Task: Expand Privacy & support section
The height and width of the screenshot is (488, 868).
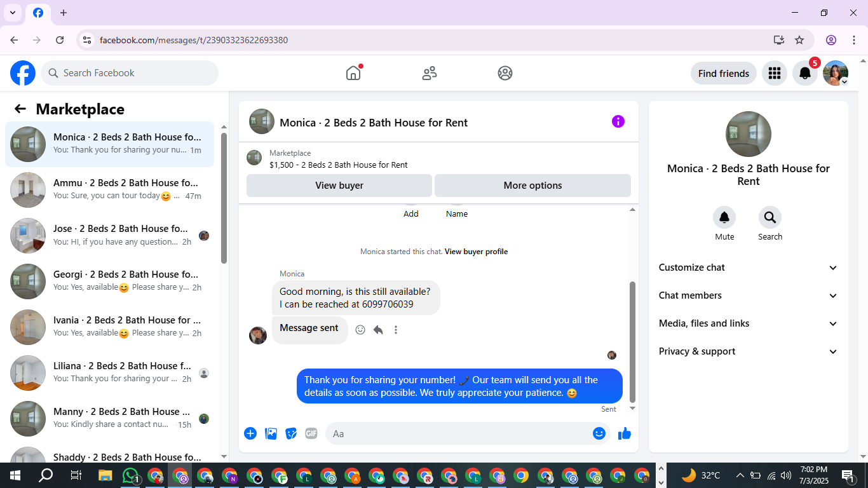Action: click(749, 351)
